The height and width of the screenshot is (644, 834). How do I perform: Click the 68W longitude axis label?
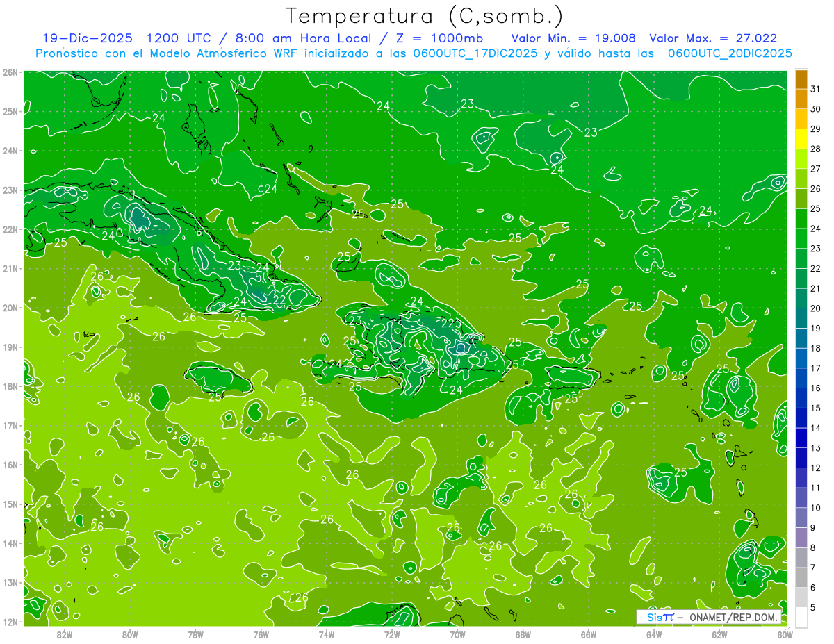click(x=523, y=634)
